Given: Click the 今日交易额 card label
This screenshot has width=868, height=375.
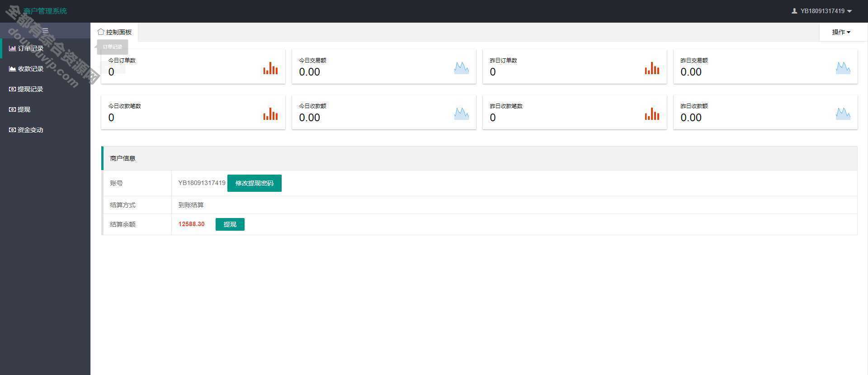Looking at the screenshot, I should (x=313, y=60).
